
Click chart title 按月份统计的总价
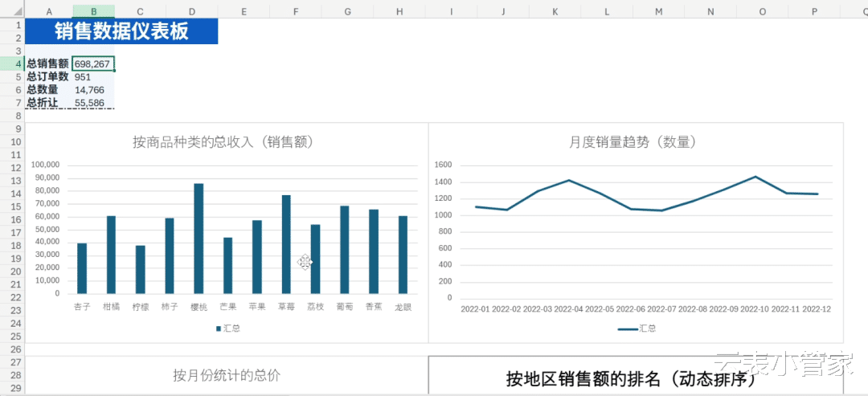point(227,376)
